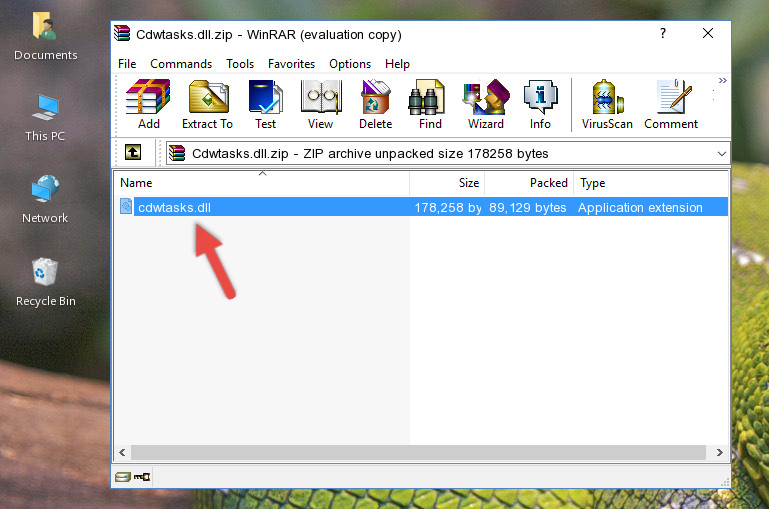This screenshot has width=769, height=509.
Task: Select the Recycle Bin desktop icon
Action: click(x=46, y=282)
